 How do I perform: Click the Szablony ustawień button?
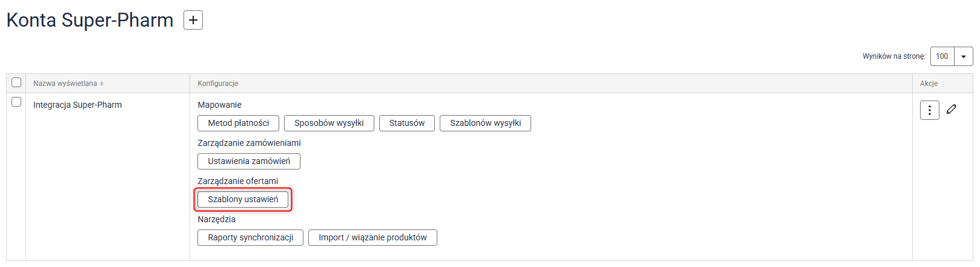[243, 199]
